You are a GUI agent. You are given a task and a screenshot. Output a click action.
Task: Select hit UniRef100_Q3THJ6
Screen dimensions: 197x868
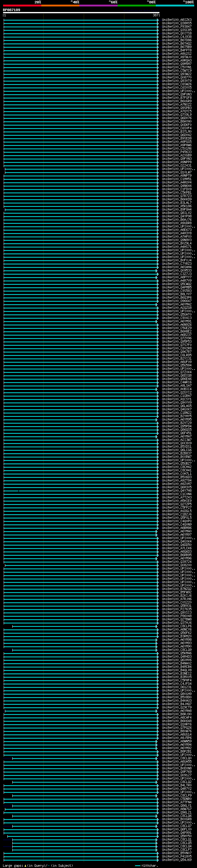coord(177,623)
